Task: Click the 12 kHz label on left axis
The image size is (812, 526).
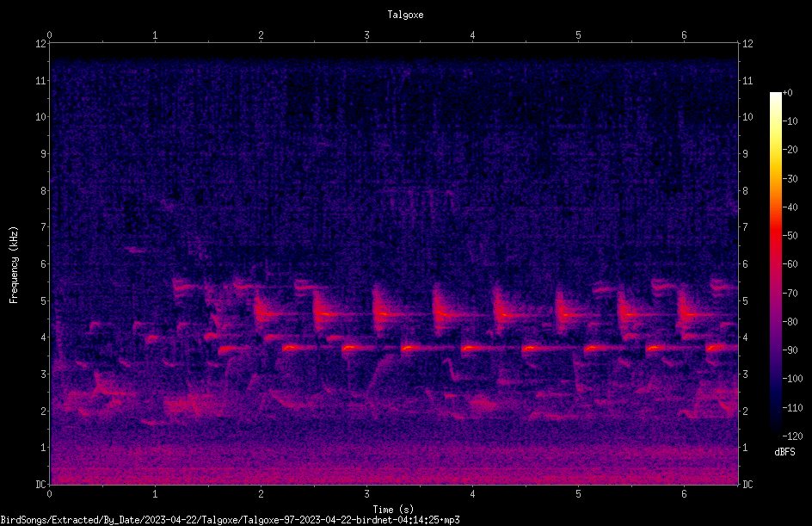Action: [x=41, y=44]
